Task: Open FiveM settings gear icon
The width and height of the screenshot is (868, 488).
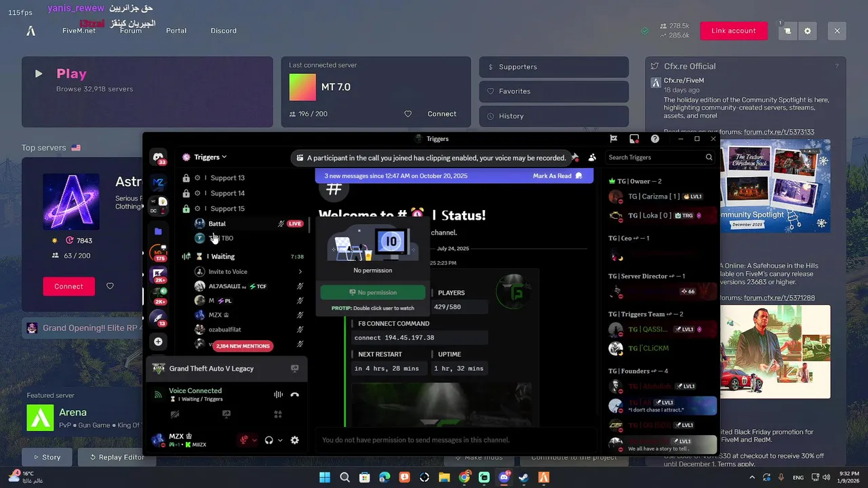Action: pos(807,31)
